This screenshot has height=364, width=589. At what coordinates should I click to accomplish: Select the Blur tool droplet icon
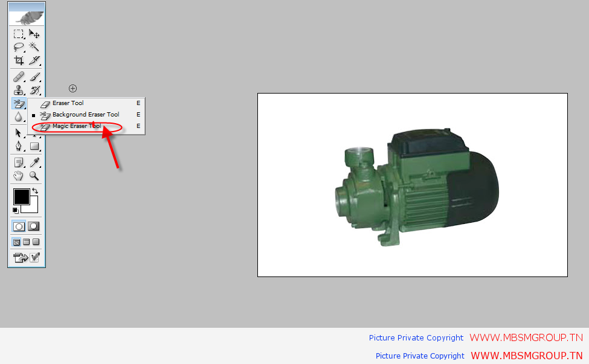coord(18,117)
